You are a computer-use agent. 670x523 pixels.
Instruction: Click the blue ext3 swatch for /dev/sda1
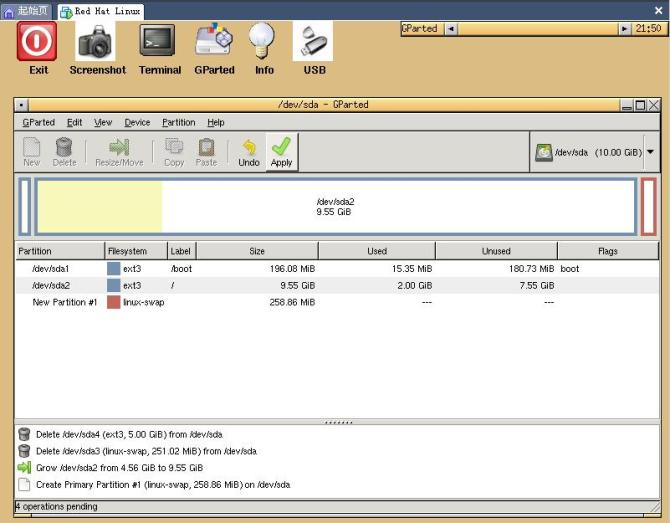click(x=113, y=269)
